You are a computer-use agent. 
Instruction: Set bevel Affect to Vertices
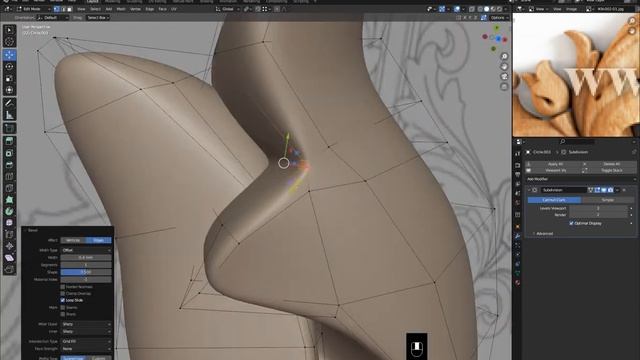tap(73, 240)
